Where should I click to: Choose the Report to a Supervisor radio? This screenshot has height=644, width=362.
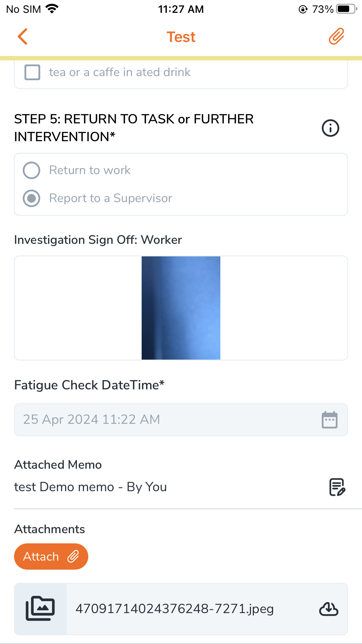pos(31,198)
